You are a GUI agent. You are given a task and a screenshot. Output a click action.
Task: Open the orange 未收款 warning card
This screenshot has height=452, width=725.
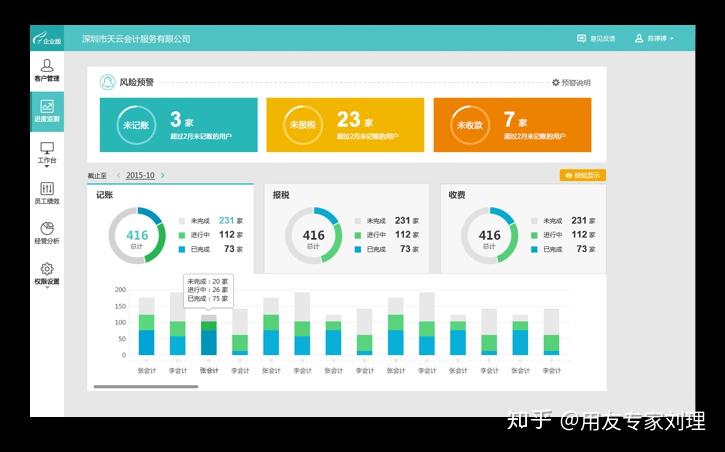[512, 125]
